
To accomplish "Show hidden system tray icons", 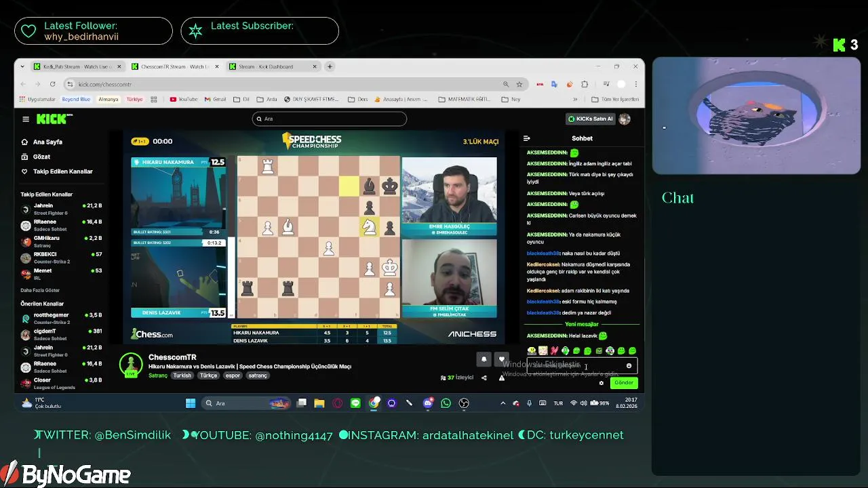I will click(x=502, y=403).
